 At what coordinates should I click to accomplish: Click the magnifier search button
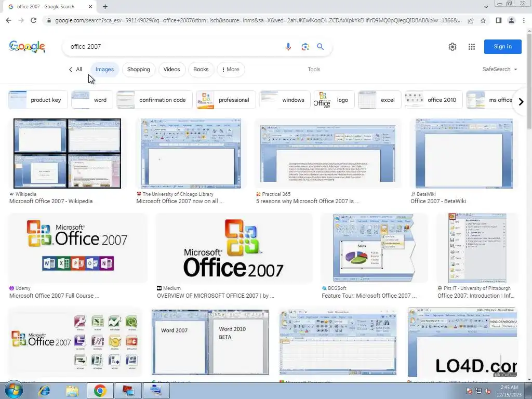pyautogui.click(x=320, y=47)
